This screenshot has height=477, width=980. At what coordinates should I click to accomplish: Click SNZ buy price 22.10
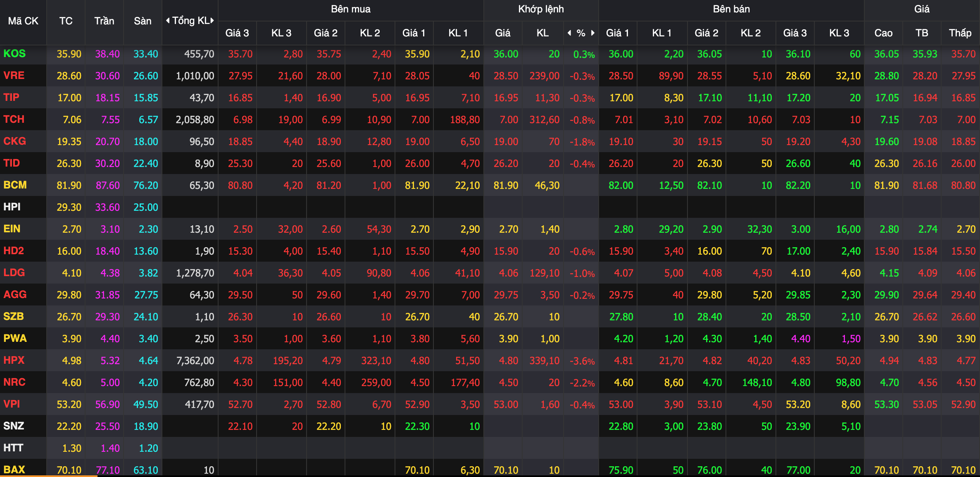click(240, 427)
